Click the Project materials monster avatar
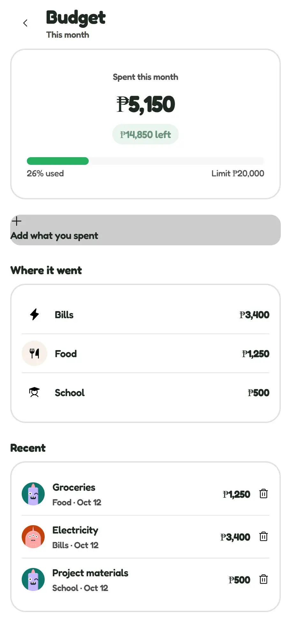 [x=33, y=579]
